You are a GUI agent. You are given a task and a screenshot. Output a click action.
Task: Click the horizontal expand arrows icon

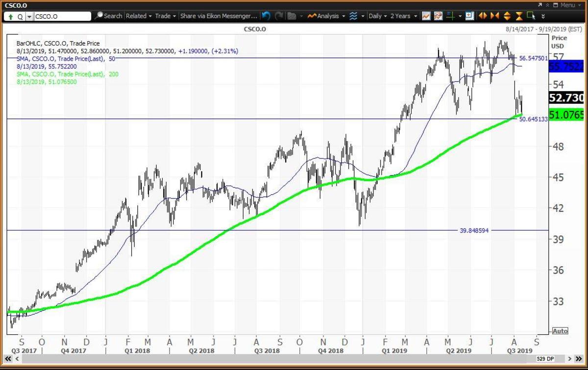pyautogui.click(x=482, y=16)
